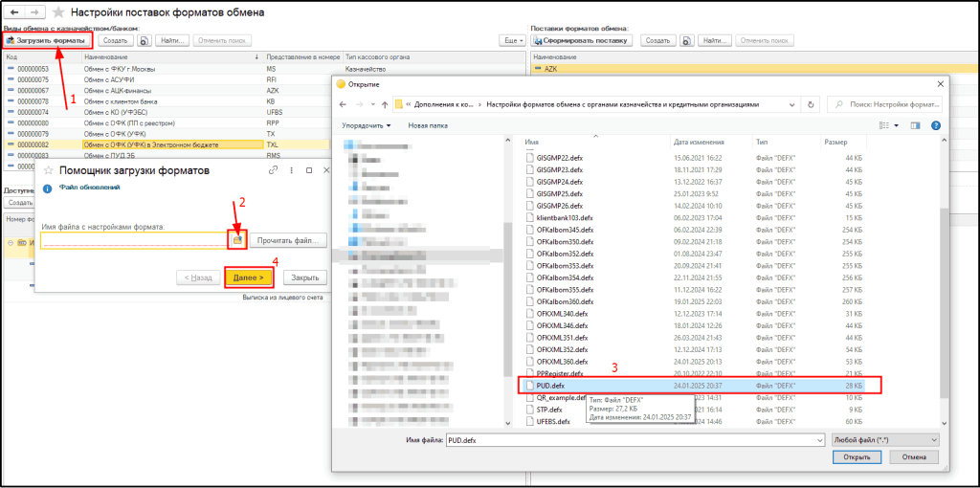Image resolution: width=980 pixels, height=488 pixels.
Task: Click the Открыть button
Action: 857,457
